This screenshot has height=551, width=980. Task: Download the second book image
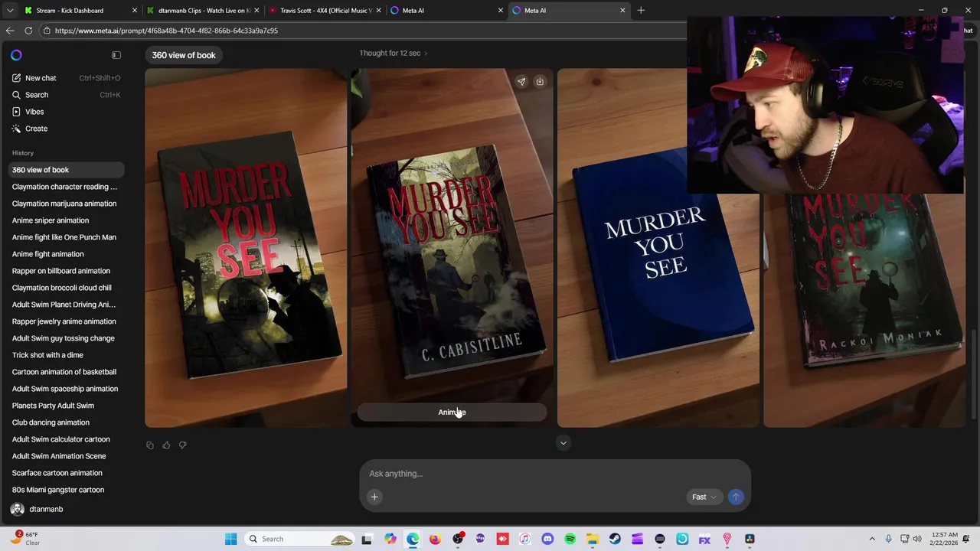[x=540, y=82]
